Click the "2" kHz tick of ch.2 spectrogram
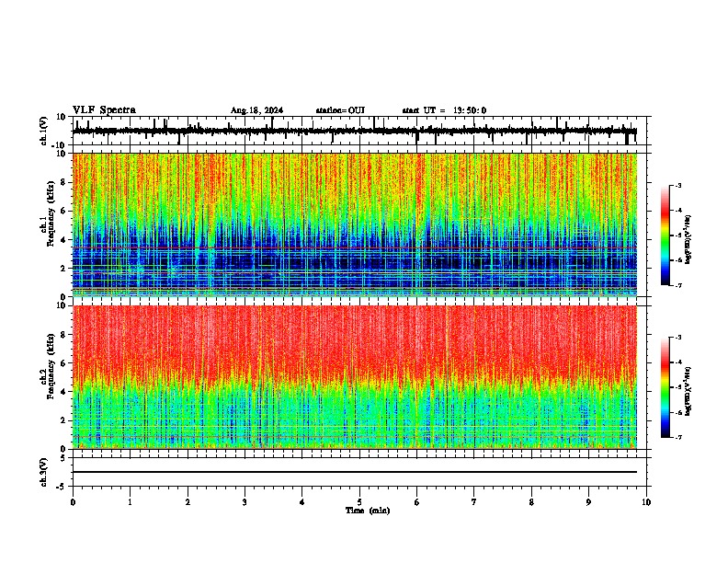Screen dimensions: 728x563 point(64,420)
